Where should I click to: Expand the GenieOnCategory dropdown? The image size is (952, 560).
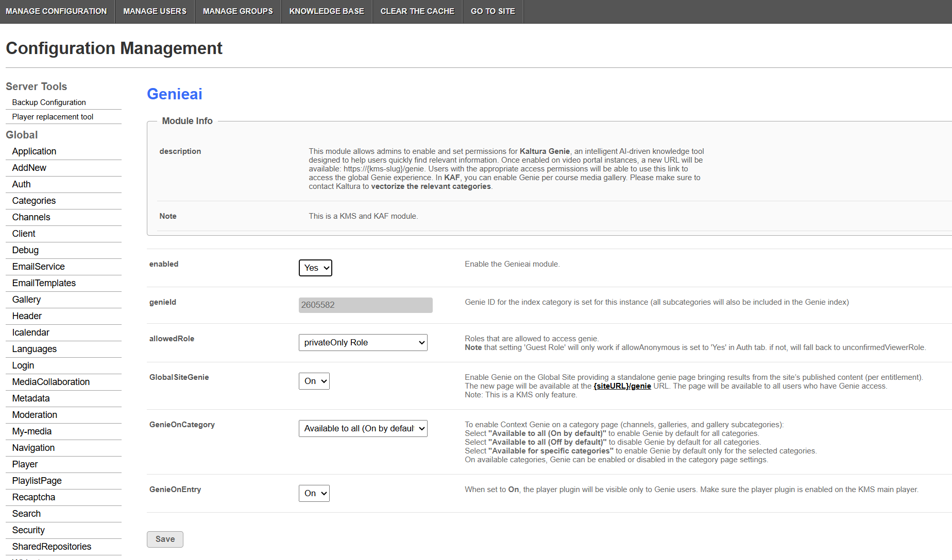click(x=363, y=428)
